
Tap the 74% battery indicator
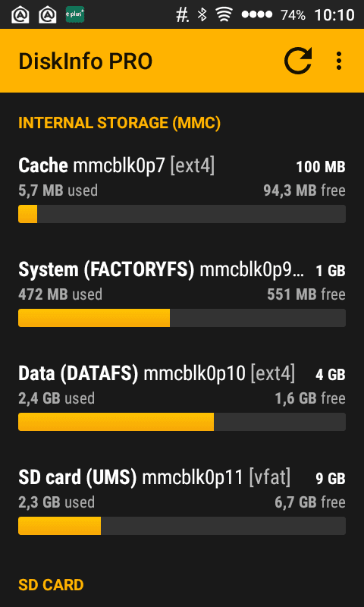tap(293, 15)
